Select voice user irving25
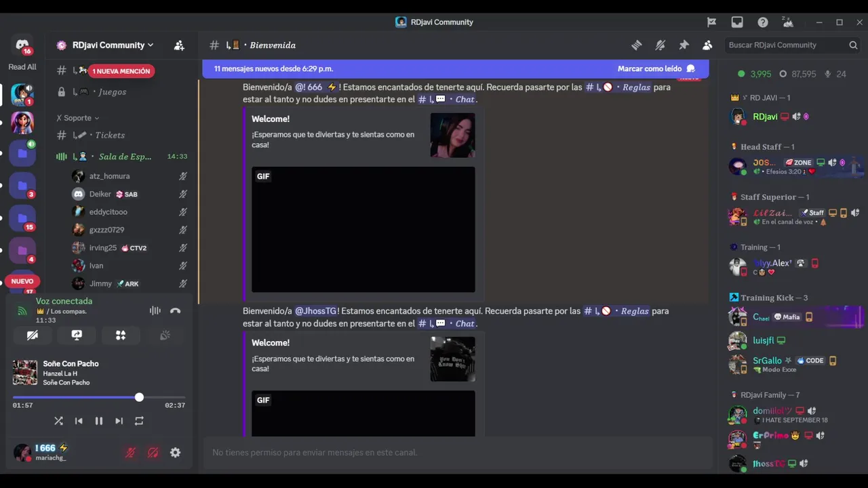Image resolution: width=868 pixels, height=488 pixels. click(x=129, y=248)
